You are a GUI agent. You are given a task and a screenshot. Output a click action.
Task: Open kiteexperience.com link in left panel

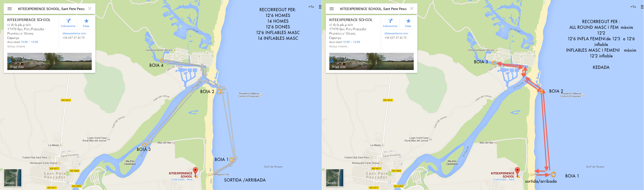click(x=74, y=33)
